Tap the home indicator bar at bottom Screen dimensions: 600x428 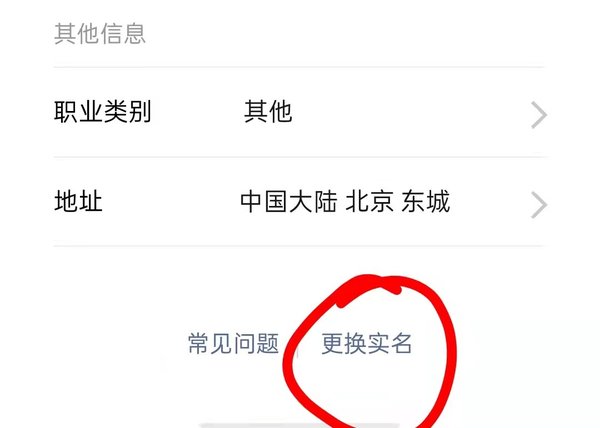tap(300, 425)
